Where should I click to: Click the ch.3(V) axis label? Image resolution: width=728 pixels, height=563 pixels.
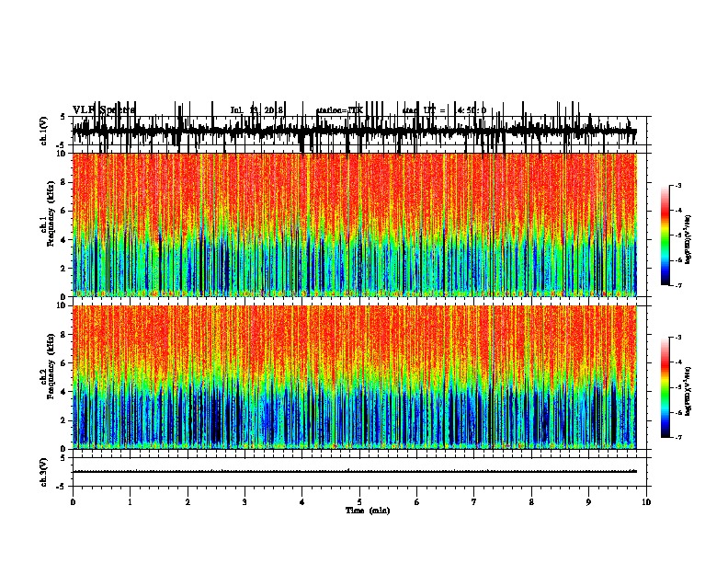(x=44, y=472)
